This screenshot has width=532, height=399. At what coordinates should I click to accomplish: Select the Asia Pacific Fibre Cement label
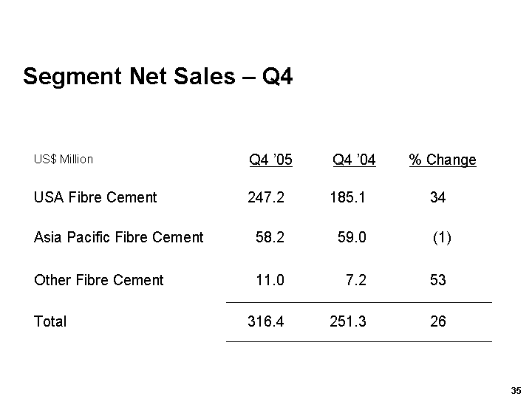118,237
